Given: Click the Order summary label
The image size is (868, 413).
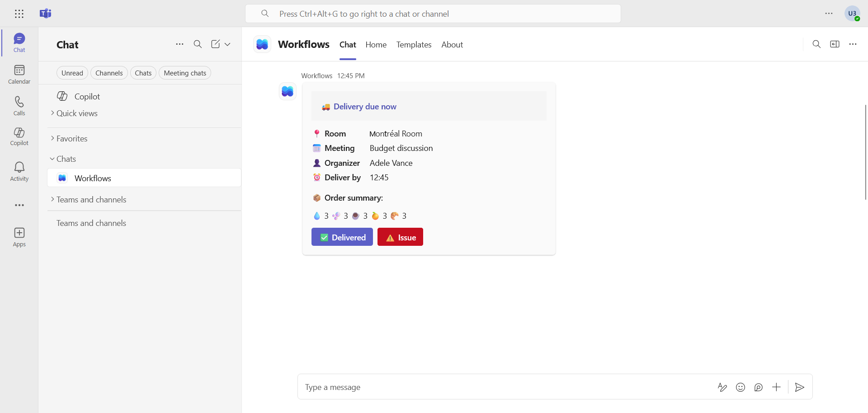Looking at the screenshot, I should tap(354, 198).
